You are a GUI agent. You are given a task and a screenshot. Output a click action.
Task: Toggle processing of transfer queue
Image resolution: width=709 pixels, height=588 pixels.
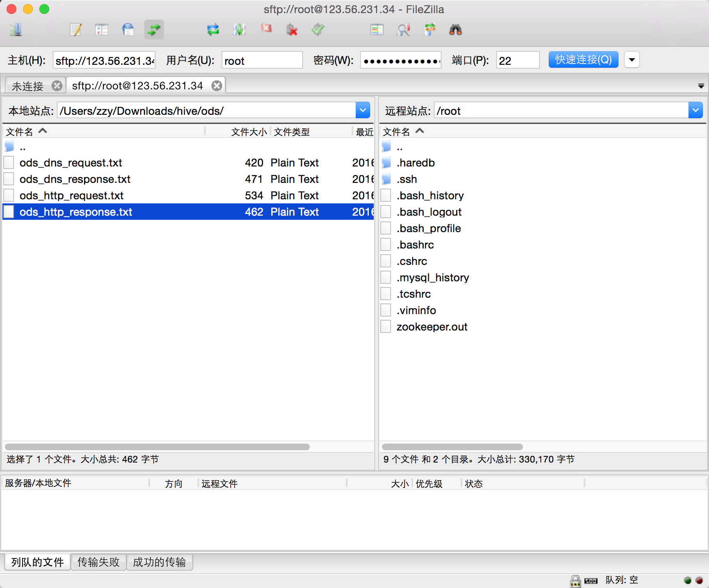tap(239, 30)
